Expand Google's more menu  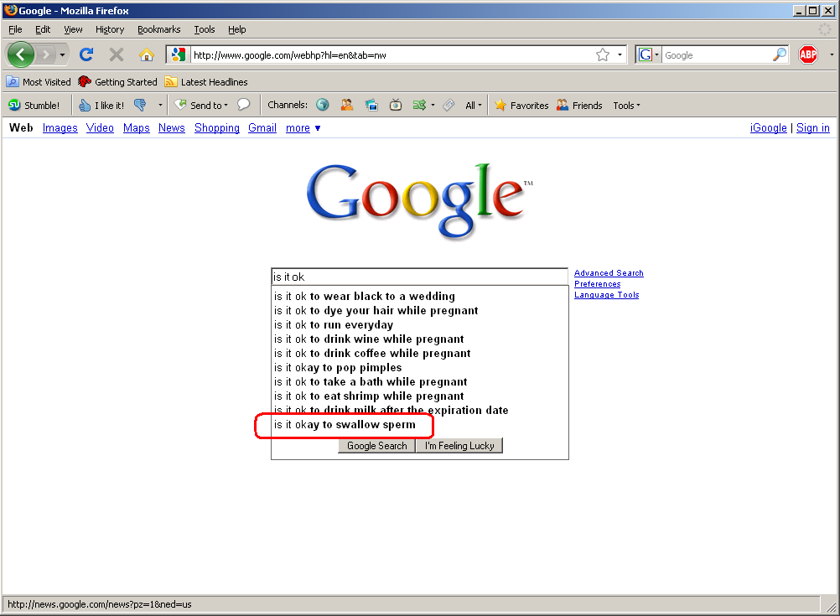[x=303, y=128]
